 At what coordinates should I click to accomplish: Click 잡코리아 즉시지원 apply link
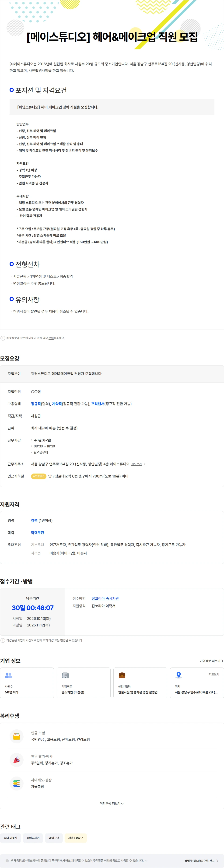click(x=105, y=598)
